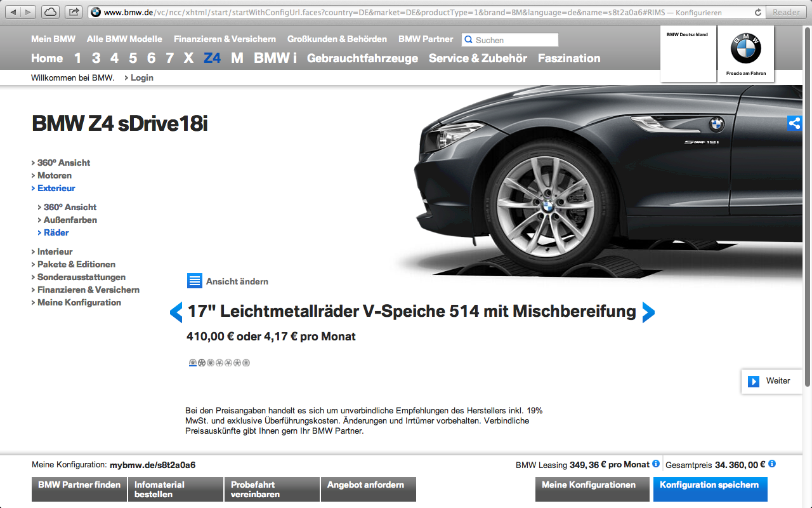812x508 pixels.
Task: Click the Weiter button
Action: (771, 381)
